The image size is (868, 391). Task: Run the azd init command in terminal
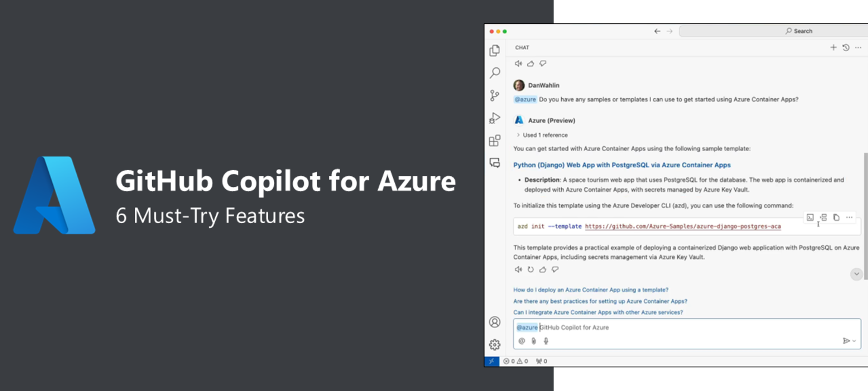coord(812,217)
